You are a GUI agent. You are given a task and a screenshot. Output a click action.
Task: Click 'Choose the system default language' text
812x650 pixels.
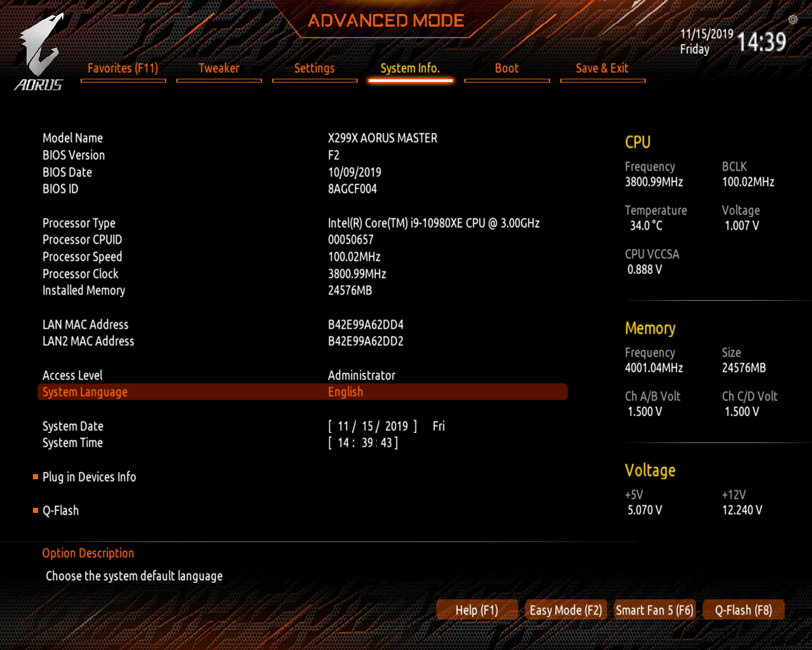(134, 576)
